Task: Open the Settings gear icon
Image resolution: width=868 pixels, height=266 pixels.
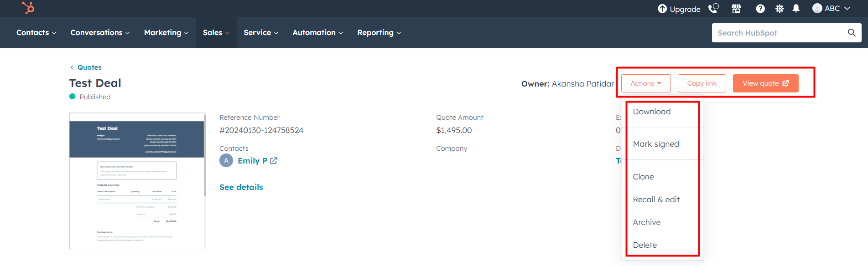Action: pyautogui.click(x=780, y=9)
